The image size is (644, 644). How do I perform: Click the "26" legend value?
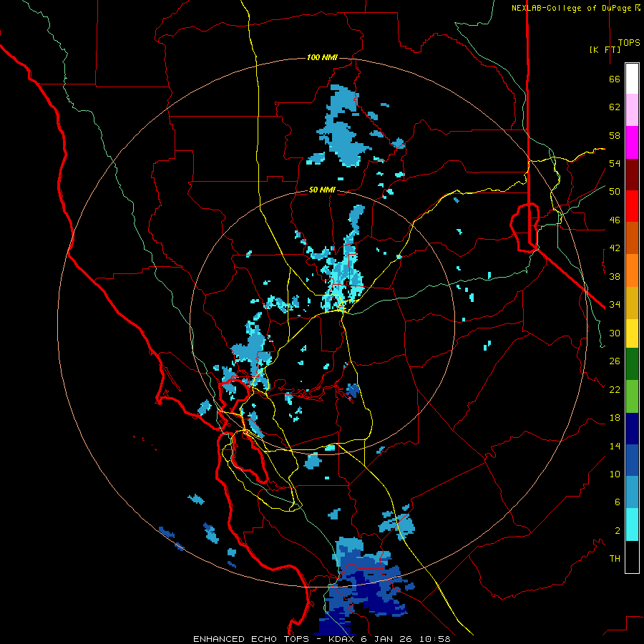coord(615,361)
